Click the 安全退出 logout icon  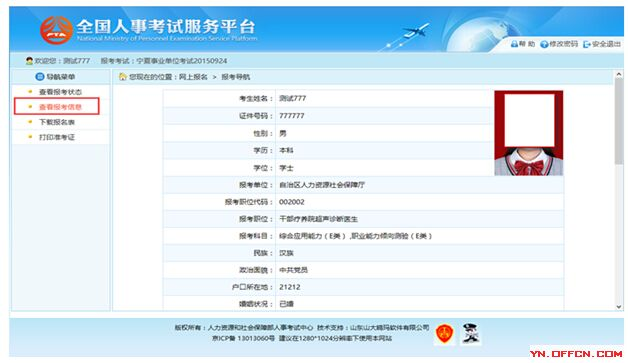(x=587, y=44)
